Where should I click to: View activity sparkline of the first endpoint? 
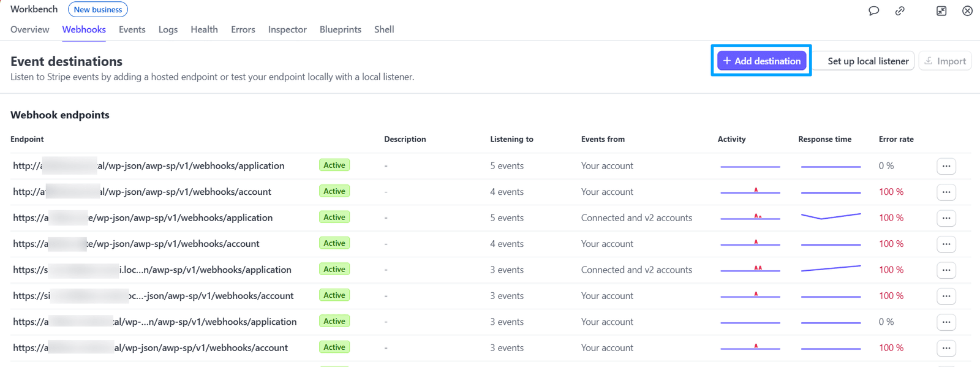tap(750, 166)
